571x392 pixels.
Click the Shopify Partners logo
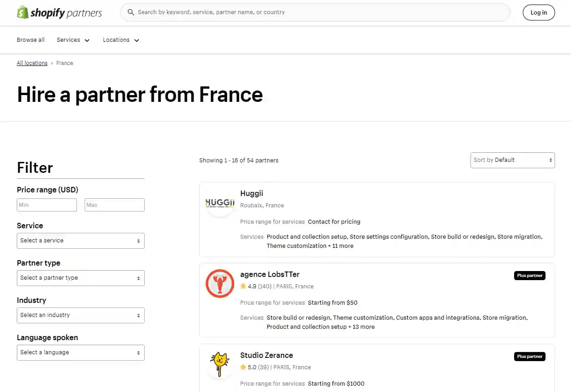60,13
